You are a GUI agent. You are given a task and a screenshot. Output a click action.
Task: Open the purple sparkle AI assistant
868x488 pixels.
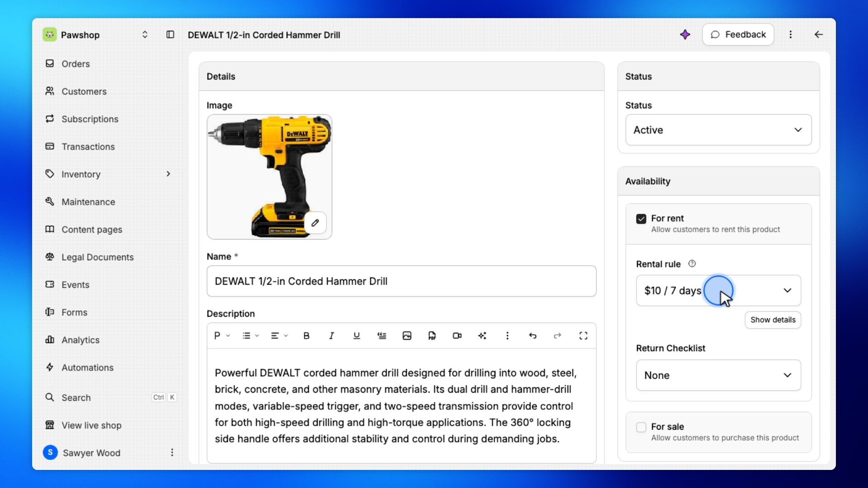click(x=685, y=35)
